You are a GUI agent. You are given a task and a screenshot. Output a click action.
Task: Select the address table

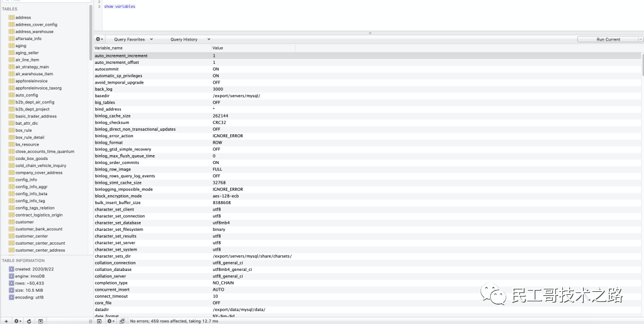click(x=23, y=18)
